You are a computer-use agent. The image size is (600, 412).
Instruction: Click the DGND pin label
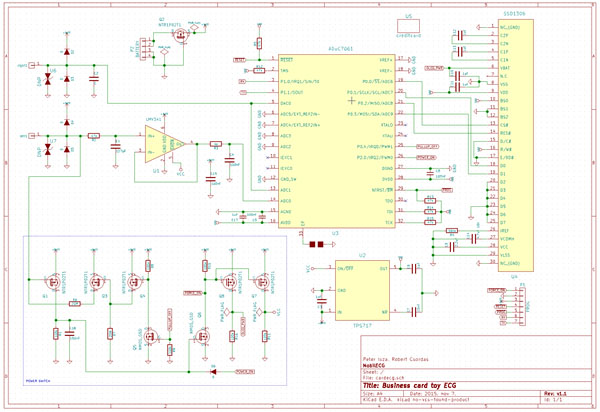point(388,168)
